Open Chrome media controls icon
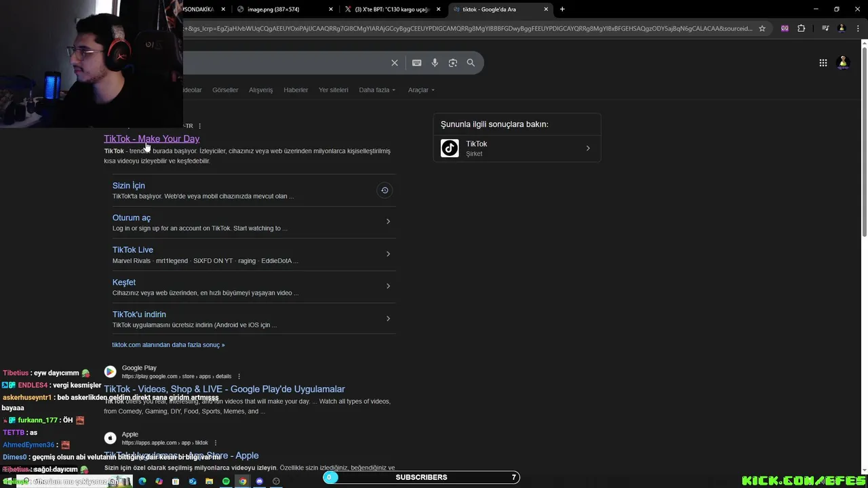 pyautogui.click(x=825, y=28)
